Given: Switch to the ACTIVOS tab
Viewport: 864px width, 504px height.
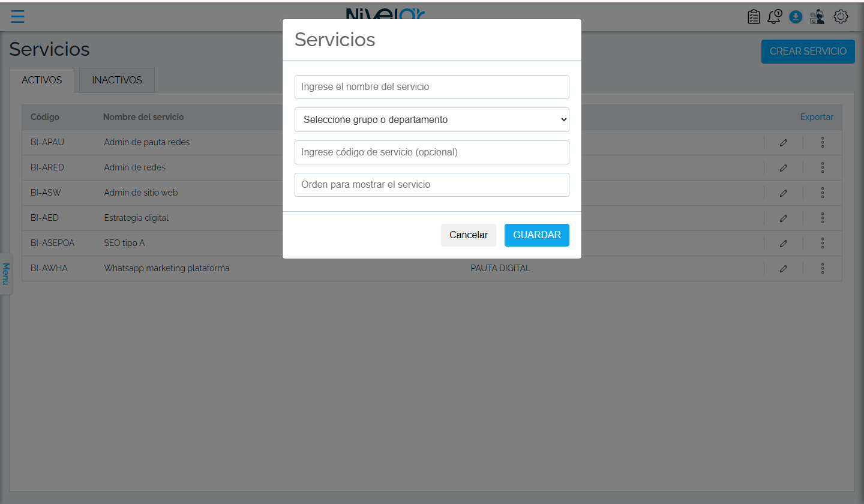Looking at the screenshot, I should click(x=42, y=80).
